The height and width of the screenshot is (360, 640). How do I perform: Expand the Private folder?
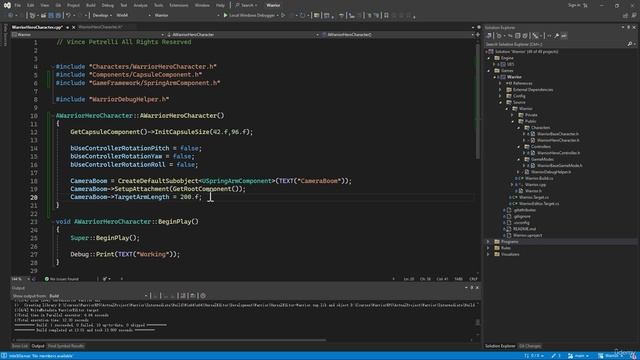point(513,115)
